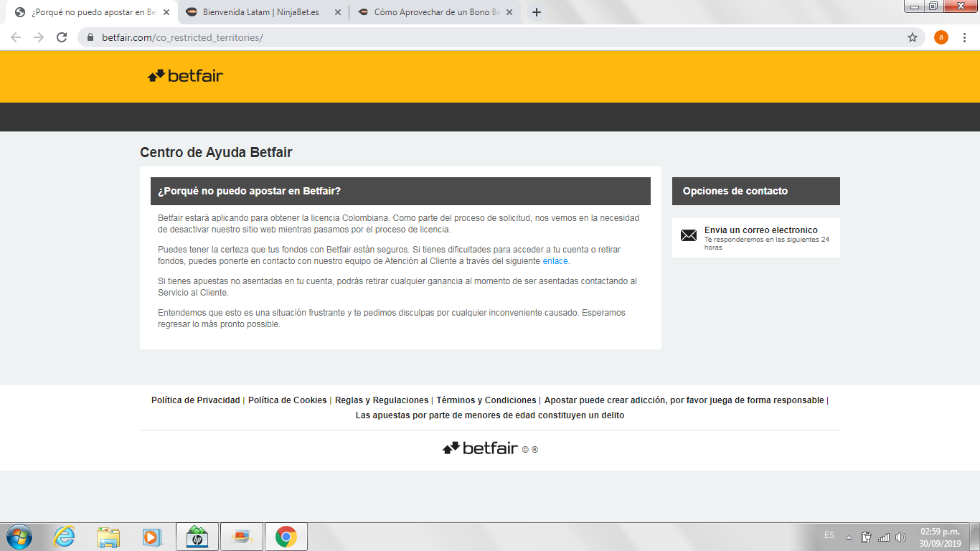Open a new browser tab
Viewport: 980px width, 551px height.
(536, 12)
